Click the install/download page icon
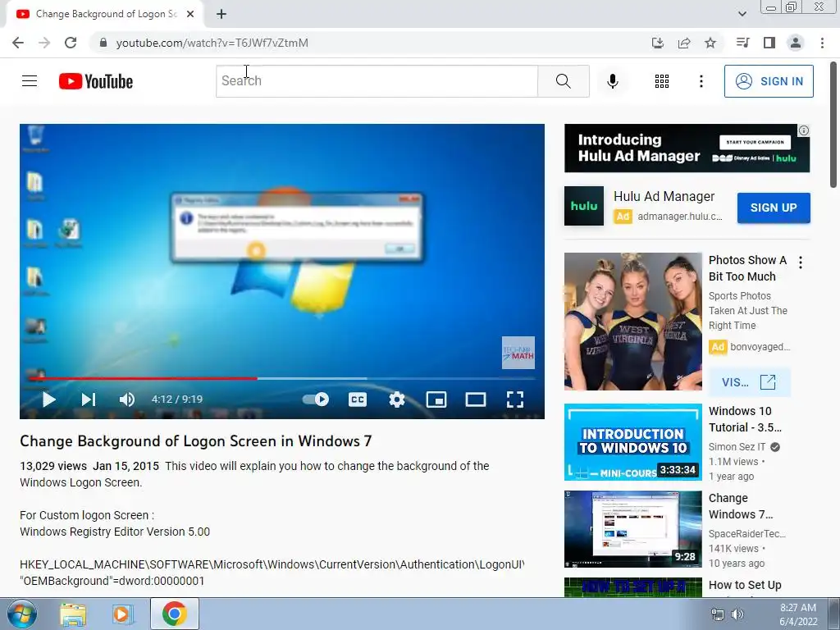Screen dimensions: 840x630 click(658, 43)
